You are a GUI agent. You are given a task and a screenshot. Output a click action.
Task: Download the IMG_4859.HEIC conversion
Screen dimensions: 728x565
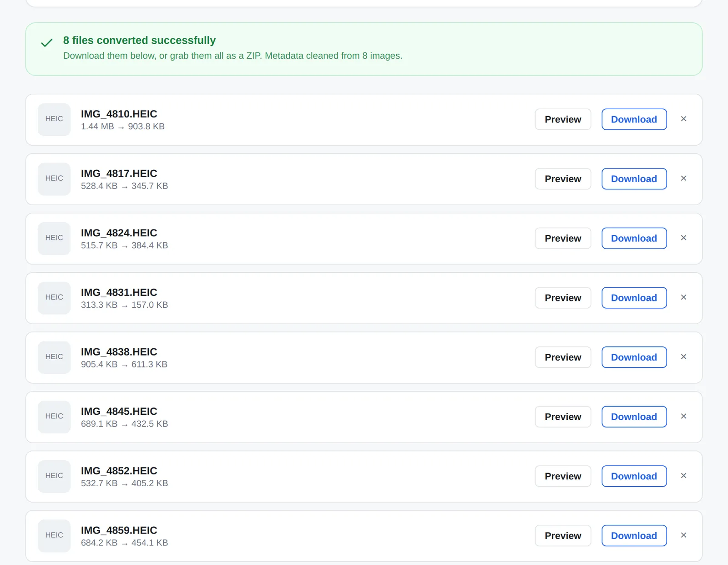coord(634,536)
